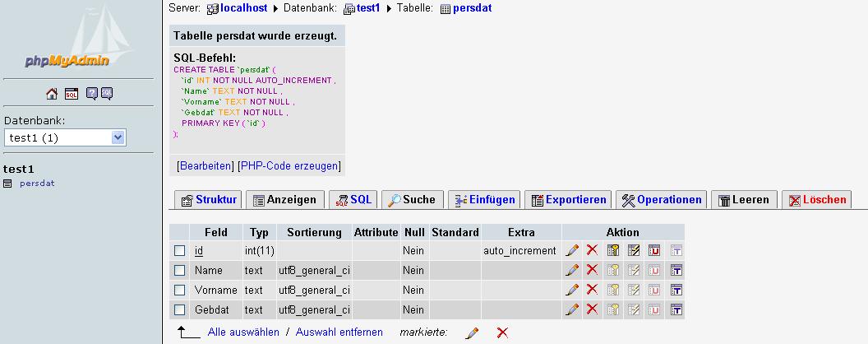Click the unique icon (U) on the id row
The height and width of the screenshot is (344, 868).
(654, 250)
